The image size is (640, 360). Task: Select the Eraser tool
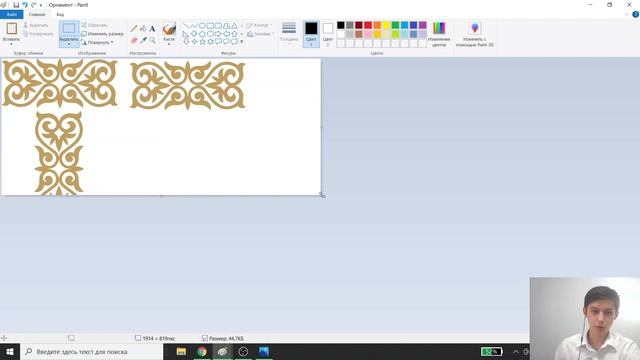(134, 40)
